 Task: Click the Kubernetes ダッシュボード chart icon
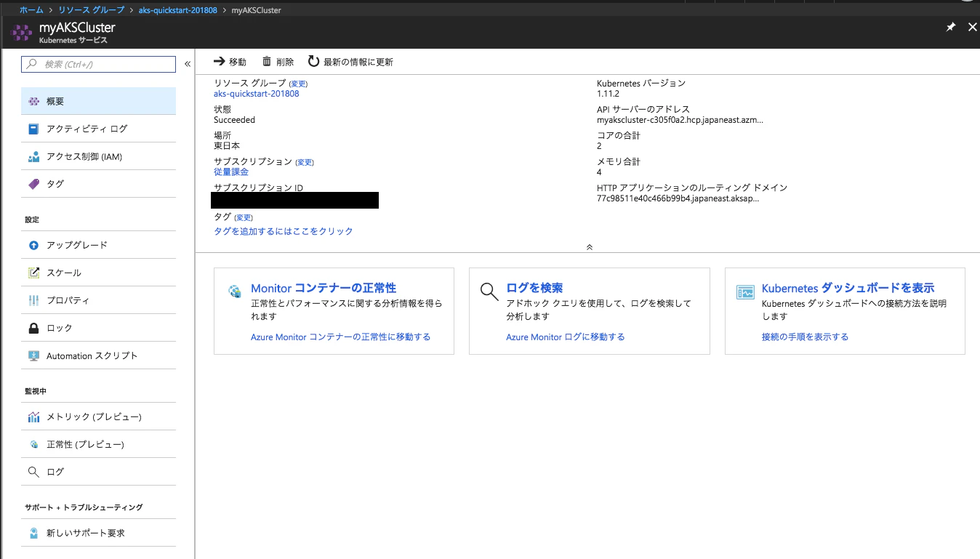point(745,291)
